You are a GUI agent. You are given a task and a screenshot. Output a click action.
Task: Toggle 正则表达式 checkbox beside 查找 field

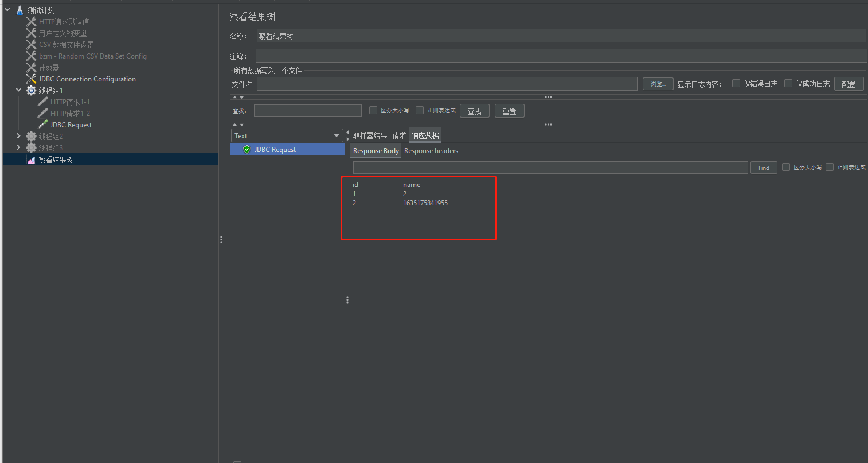420,110
